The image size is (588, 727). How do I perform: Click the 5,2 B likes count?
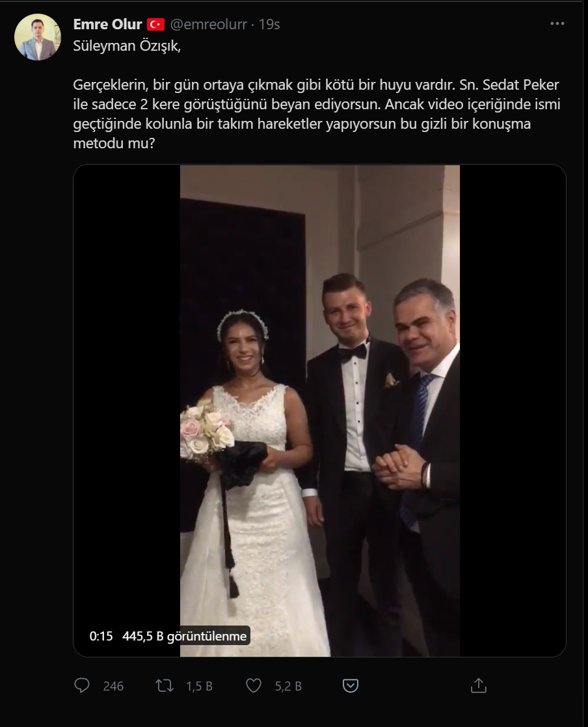tap(288, 686)
